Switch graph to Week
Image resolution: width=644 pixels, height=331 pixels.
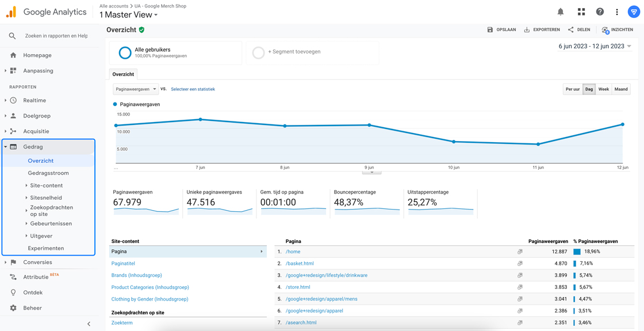tap(603, 89)
